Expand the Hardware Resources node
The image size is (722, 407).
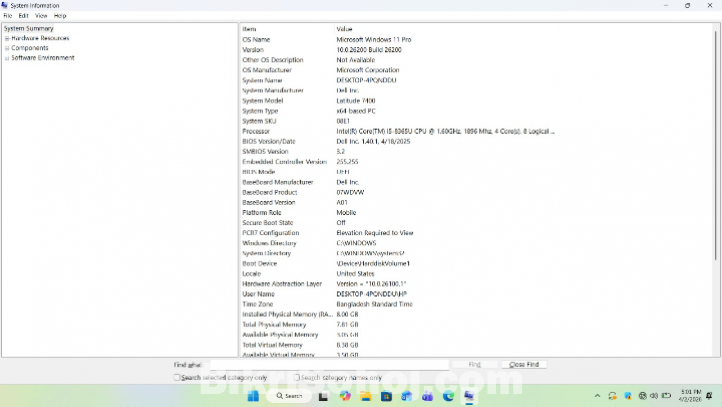click(x=7, y=38)
